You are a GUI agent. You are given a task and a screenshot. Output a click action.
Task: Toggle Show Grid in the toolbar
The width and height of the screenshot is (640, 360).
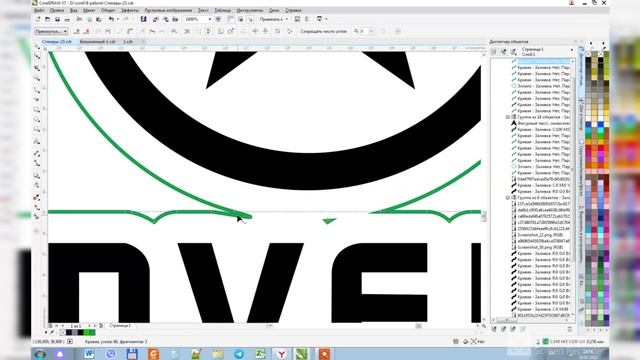(240, 19)
